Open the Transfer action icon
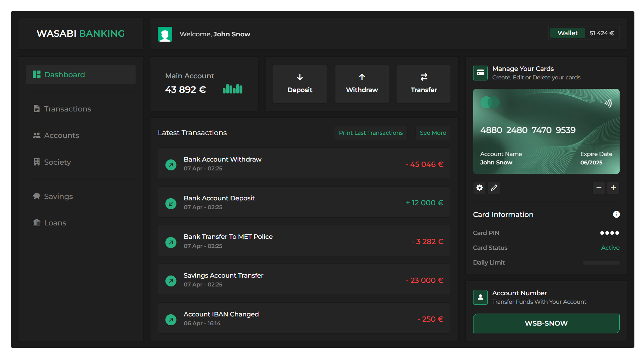This screenshot has width=644, height=357. pyautogui.click(x=424, y=77)
